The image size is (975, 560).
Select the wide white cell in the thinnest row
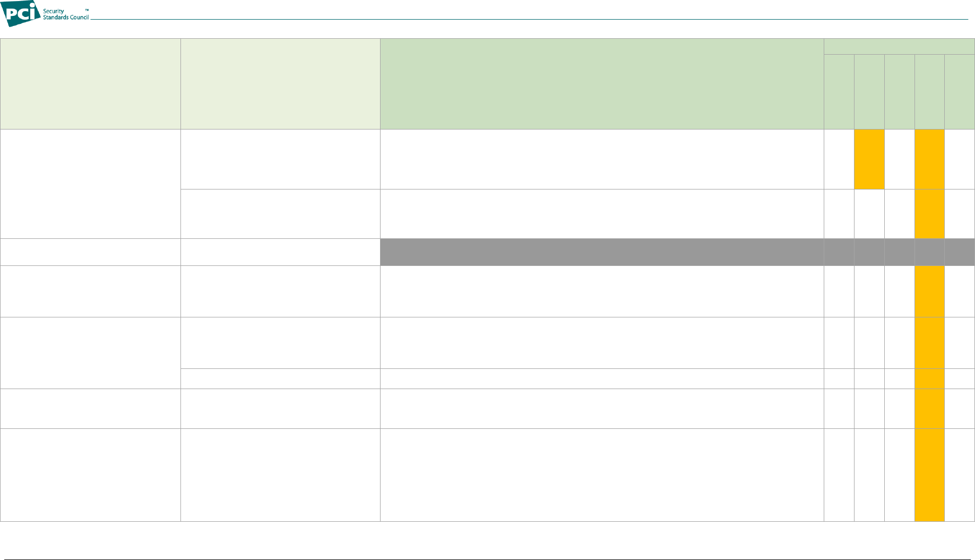click(602, 378)
